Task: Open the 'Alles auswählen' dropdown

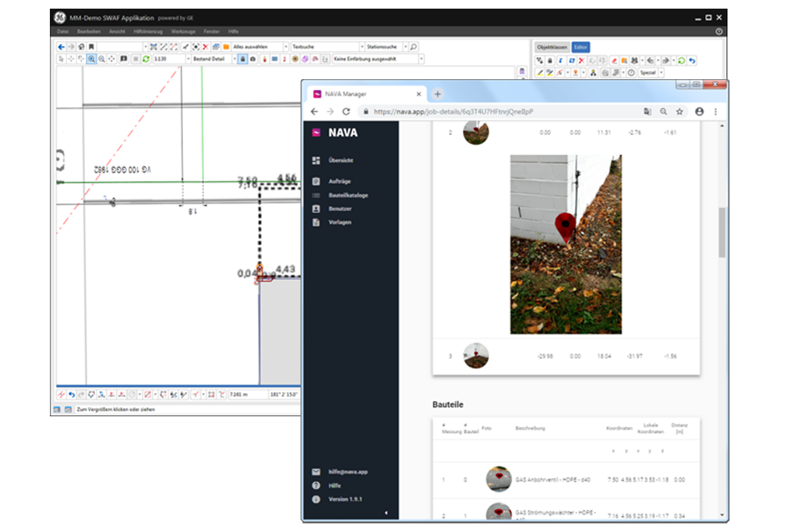Action: coord(286,47)
